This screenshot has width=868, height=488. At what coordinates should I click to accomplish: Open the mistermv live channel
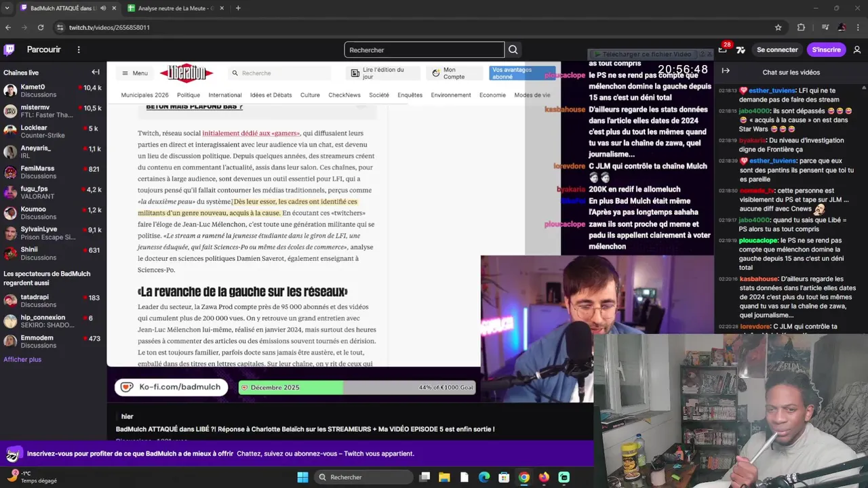click(53, 111)
